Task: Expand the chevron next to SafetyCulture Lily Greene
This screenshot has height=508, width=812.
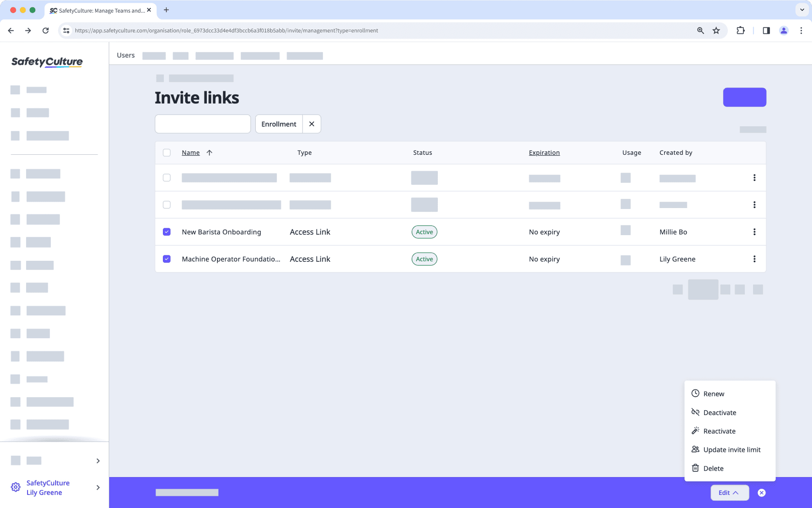Action: [98, 487]
